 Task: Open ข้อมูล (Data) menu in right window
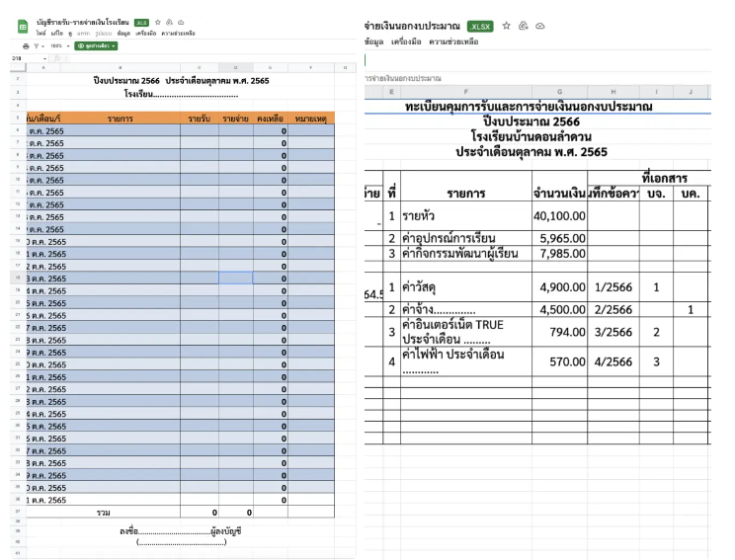[374, 41]
